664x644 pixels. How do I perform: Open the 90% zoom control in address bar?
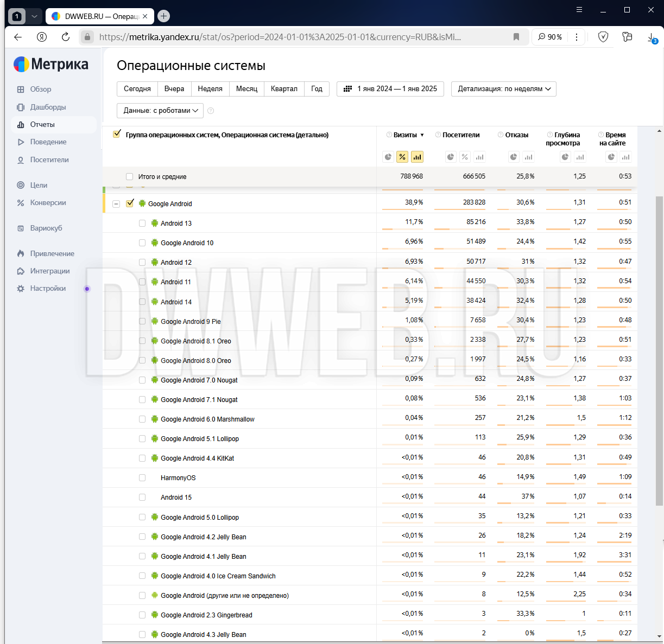coord(549,37)
